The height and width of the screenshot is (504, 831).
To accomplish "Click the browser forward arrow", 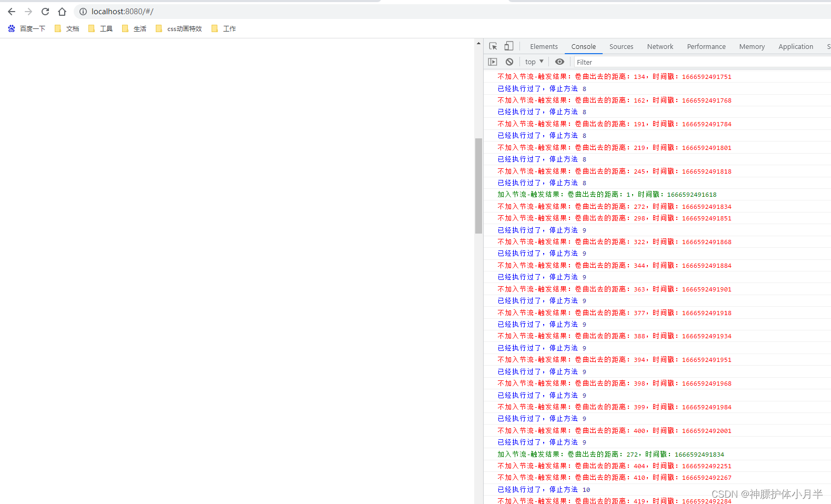I will tap(28, 12).
